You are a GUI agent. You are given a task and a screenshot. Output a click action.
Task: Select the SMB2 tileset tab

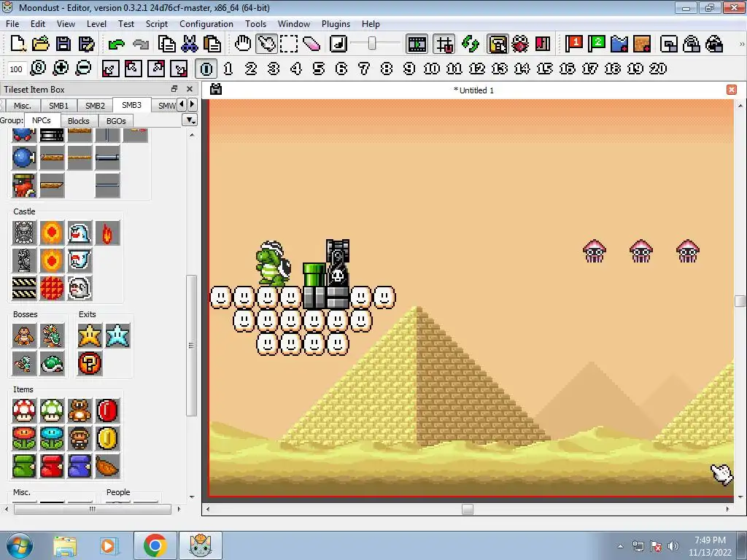click(x=95, y=105)
